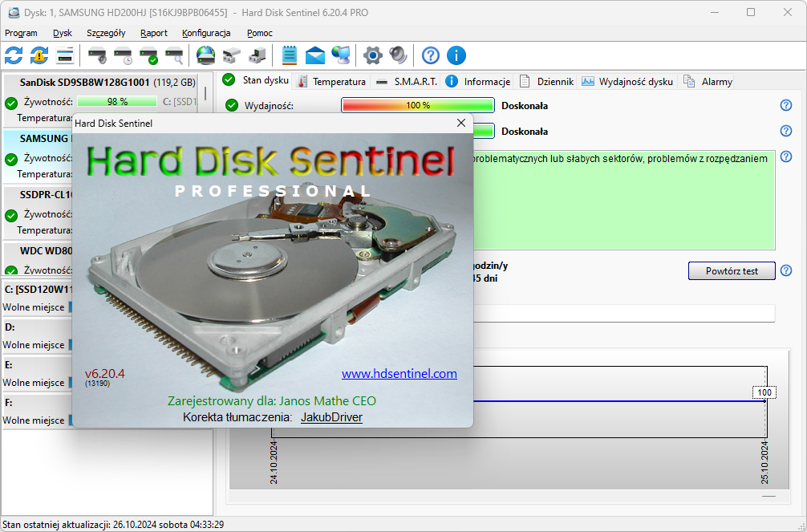The width and height of the screenshot is (807, 532).
Task: Click help icon beside Wydajność Doskonała
Action: click(x=786, y=105)
